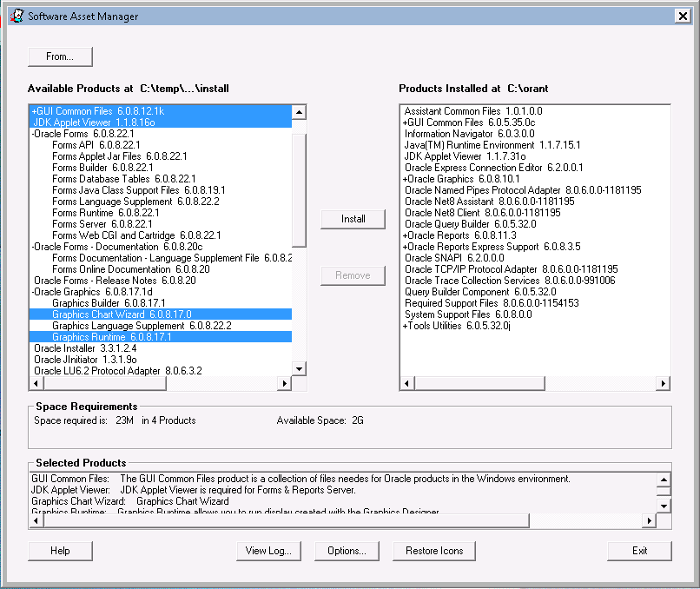Screen dimensions: 700x589
Task: Select +GUI Common Files 6.0.8.12.1k in Available Products
Action: click(161, 110)
